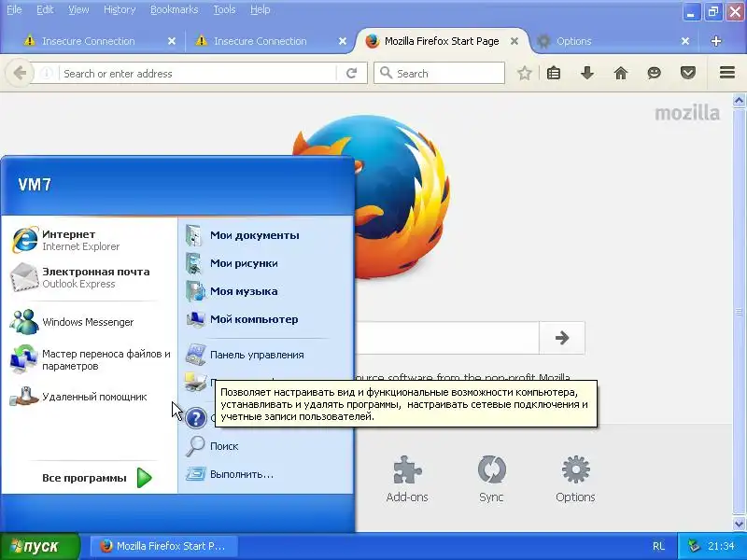Expand Все программы list
Screen dimensions: 747x560
[97, 478]
